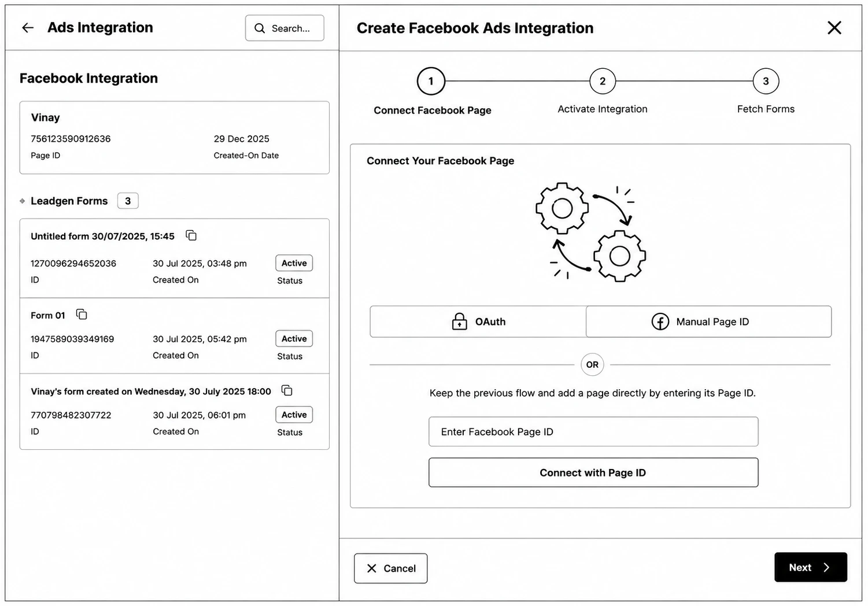Click the 'Vinay' page name

pos(46,117)
